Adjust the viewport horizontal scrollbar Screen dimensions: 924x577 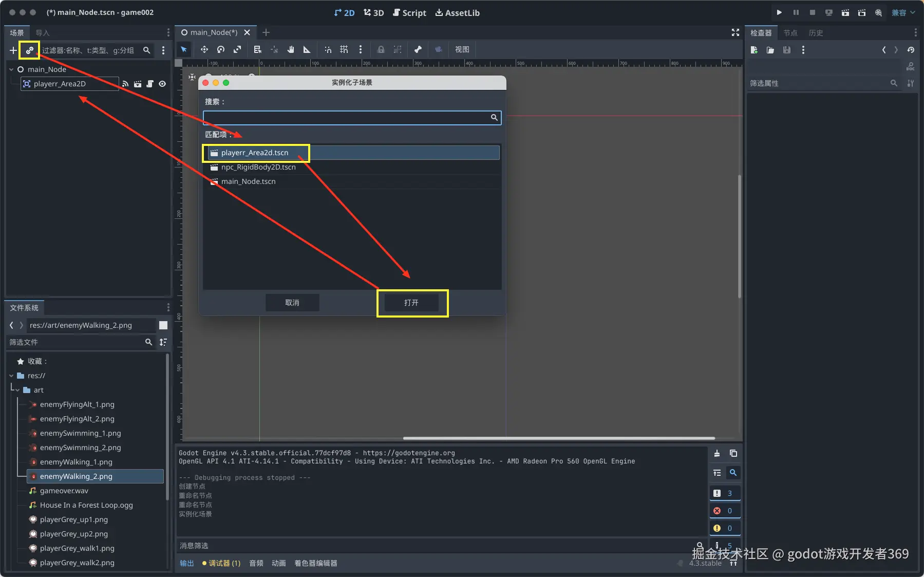pyautogui.click(x=559, y=438)
